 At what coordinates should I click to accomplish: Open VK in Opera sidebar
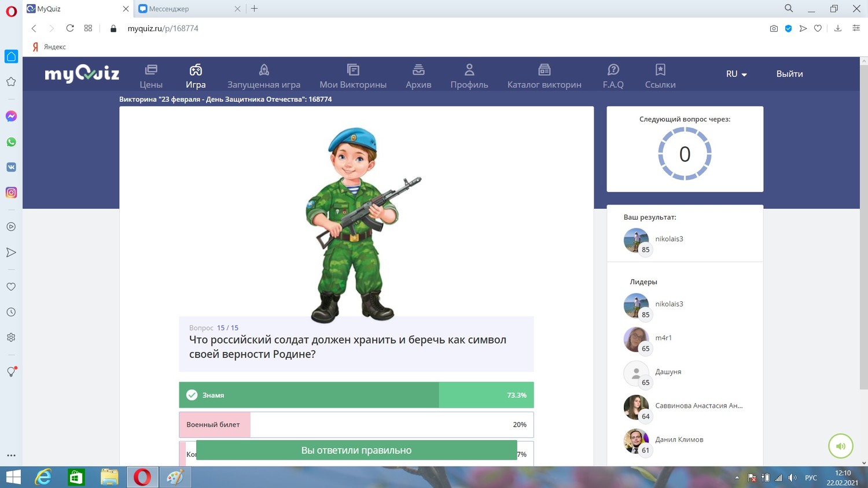pos(11,167)
